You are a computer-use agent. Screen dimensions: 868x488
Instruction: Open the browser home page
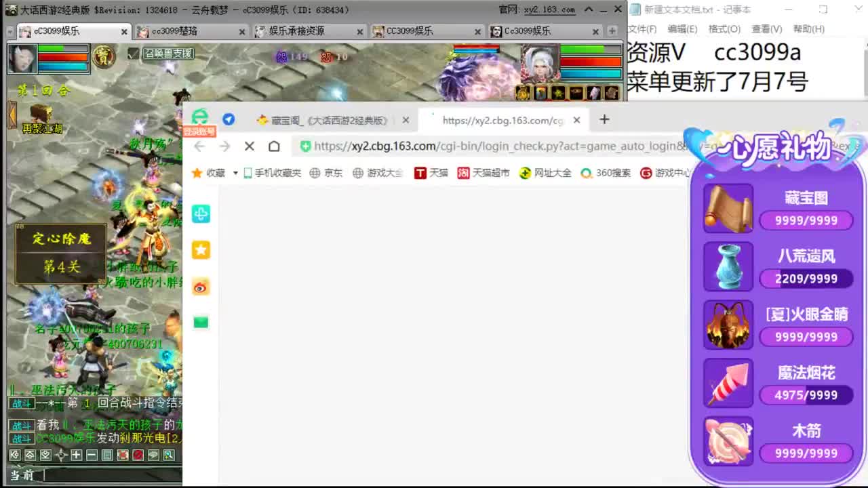[x=274, y=146]
